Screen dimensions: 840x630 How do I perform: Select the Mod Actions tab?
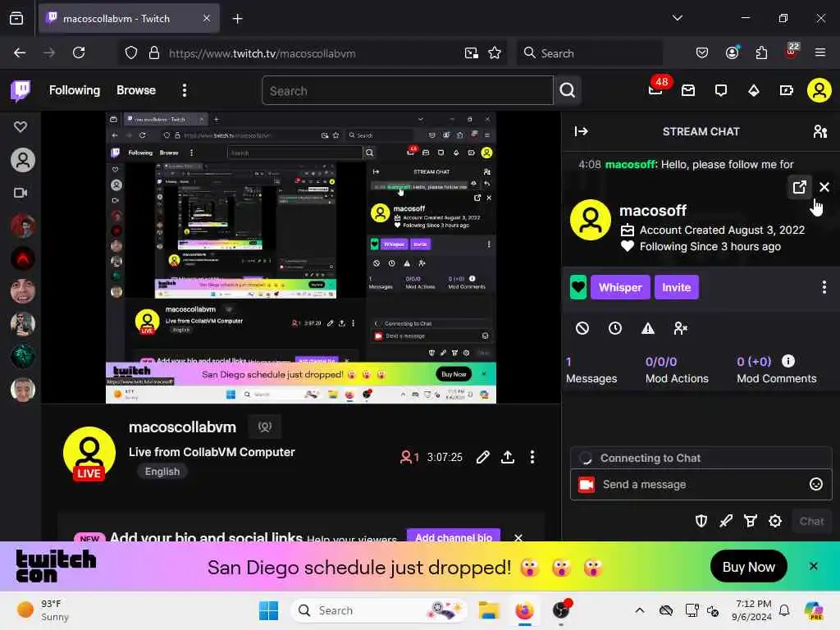pos(677,370)
